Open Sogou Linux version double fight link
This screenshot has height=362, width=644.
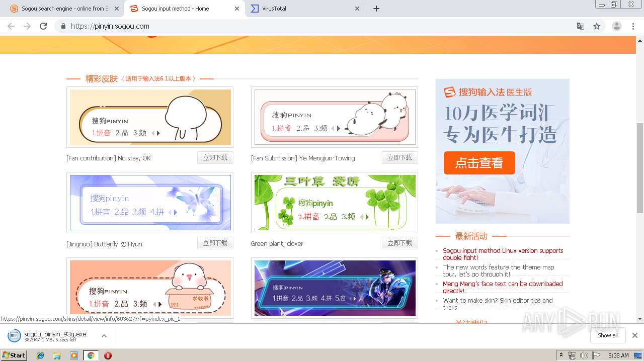point(503,254)
